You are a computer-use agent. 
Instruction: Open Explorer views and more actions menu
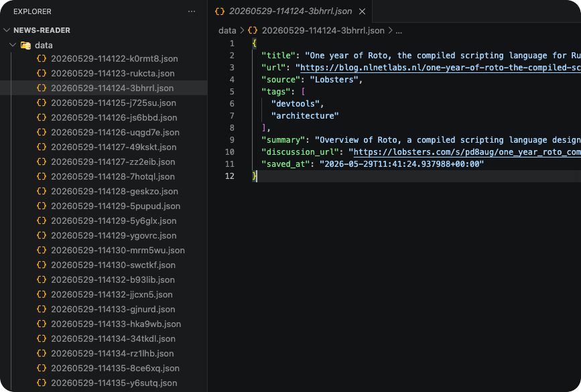pyautogui.click(x=192, y=11)
